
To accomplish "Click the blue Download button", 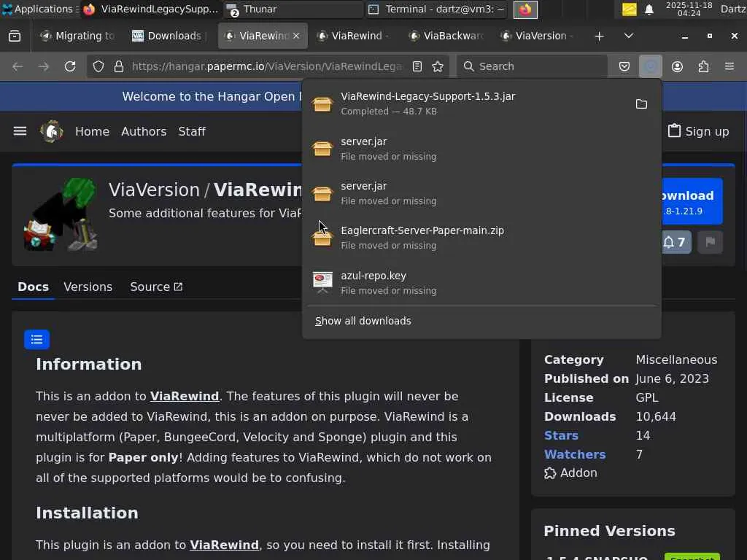I will [692, 201].
